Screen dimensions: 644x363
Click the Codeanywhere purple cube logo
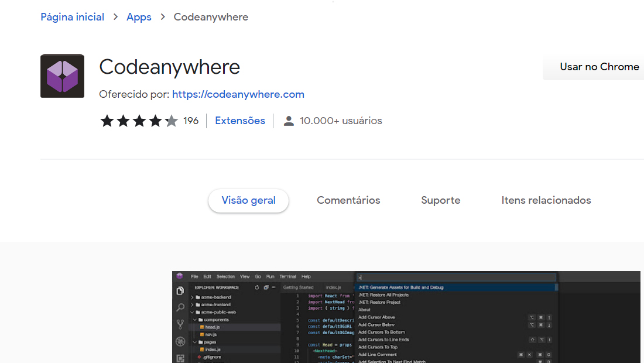pos(63,76)
